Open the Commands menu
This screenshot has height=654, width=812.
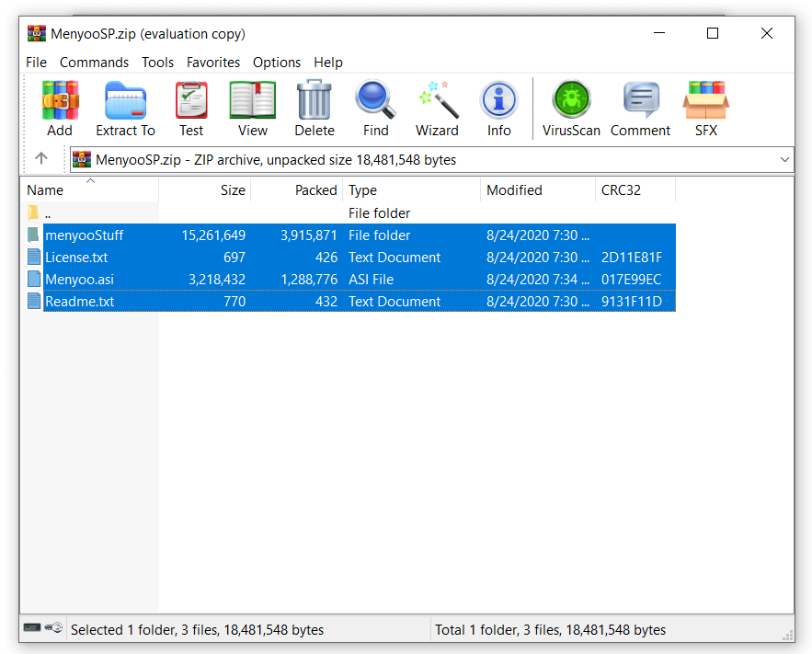click(x=94, y=63)
